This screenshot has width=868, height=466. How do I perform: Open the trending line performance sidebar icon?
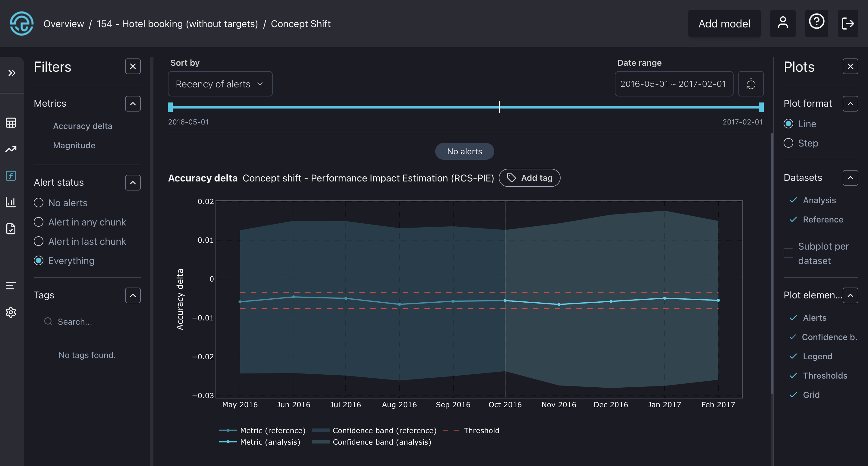point(11,149)
